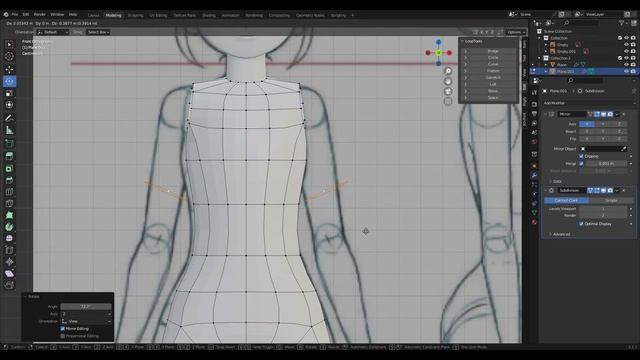Click Levels Viewport value field
The image size is (640, 360).
pyautogui.click(x=603, y=209)
